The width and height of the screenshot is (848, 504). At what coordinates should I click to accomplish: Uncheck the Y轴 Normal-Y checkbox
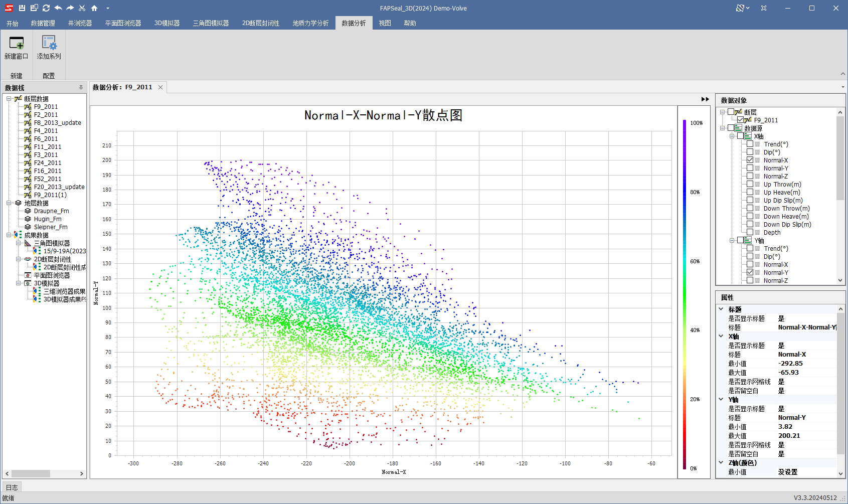coord(750,272)
